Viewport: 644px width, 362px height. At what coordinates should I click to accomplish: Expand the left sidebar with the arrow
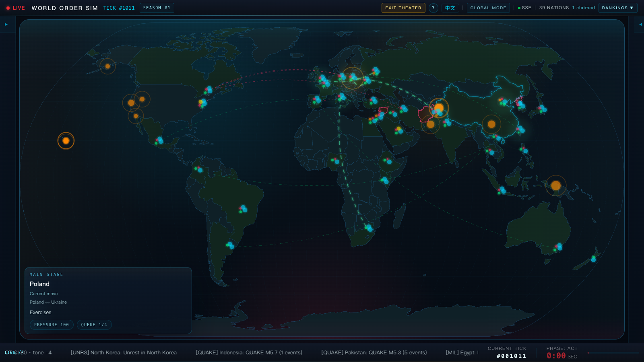(6, 24)
